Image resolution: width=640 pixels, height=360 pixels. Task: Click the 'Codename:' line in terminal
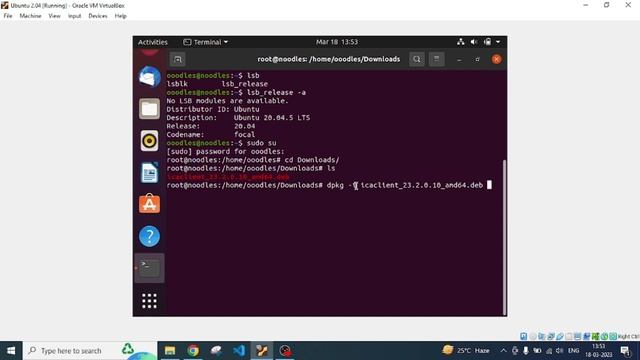coord(211,134)
